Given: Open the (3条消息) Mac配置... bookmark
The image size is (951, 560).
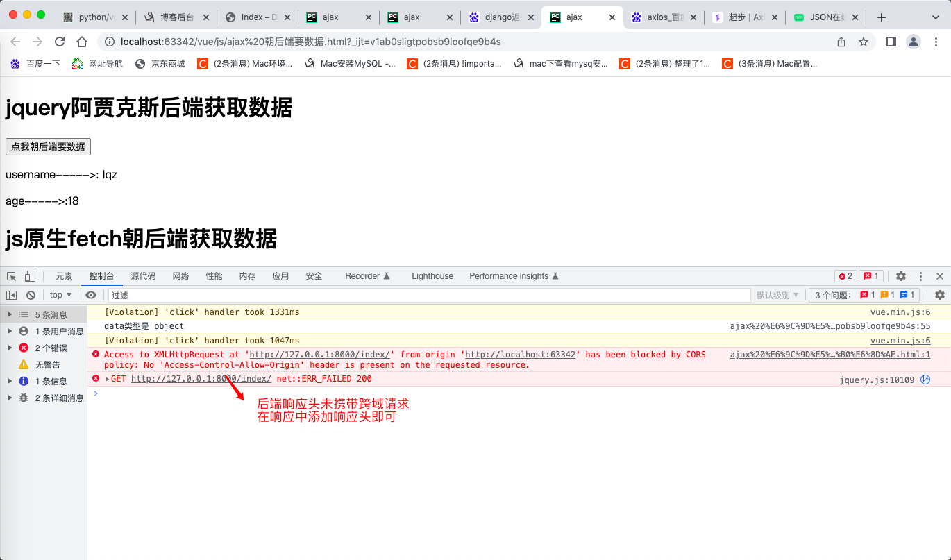Looking at the screenshot, I should point(770,64).
